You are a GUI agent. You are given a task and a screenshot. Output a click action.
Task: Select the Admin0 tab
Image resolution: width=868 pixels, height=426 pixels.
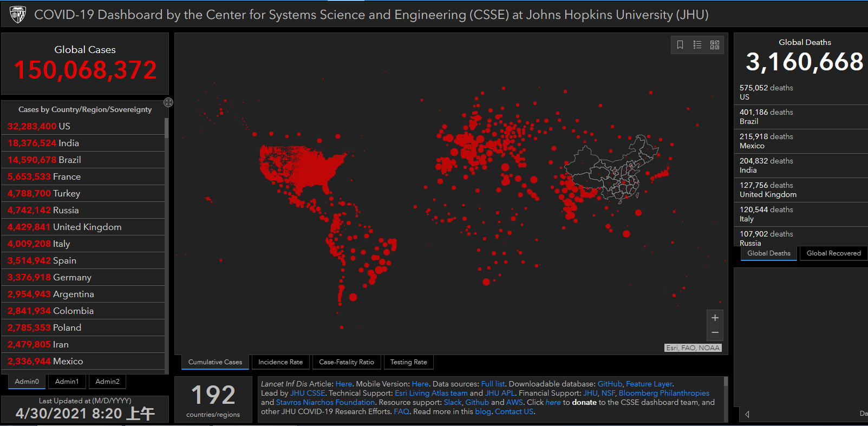coord(27,382)
